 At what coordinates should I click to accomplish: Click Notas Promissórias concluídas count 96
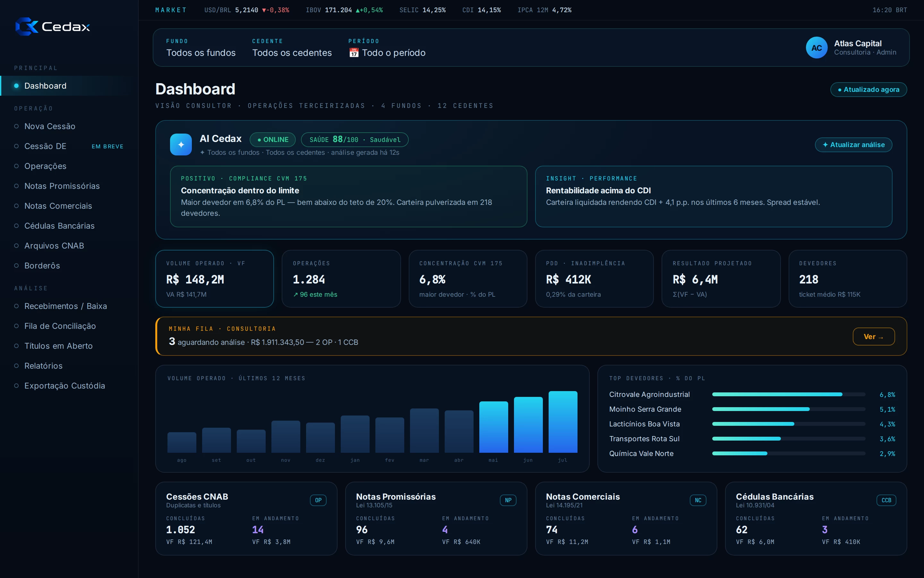362,530
